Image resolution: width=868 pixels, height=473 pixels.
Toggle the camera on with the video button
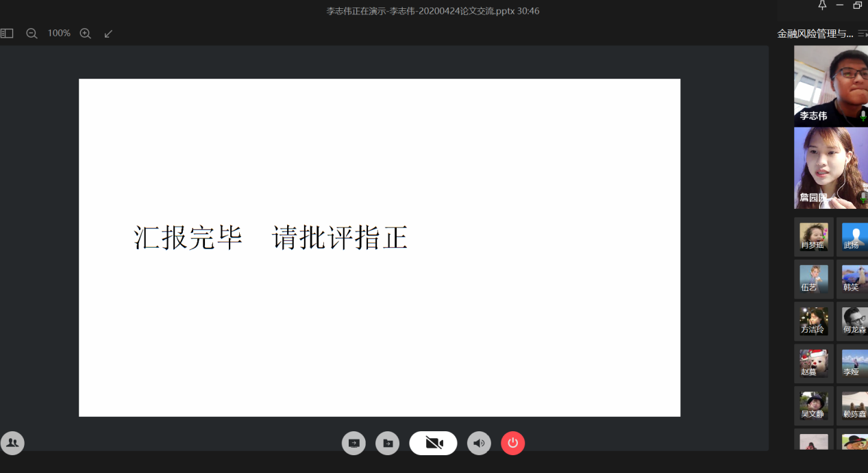(x=433, y=443)
